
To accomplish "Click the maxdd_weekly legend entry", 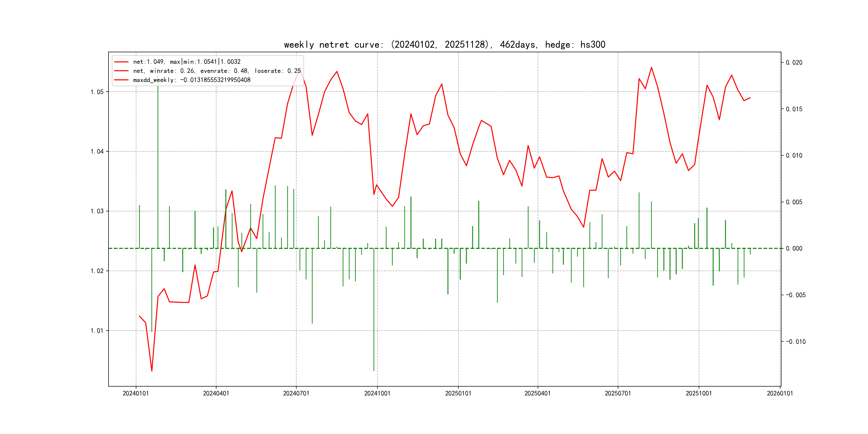I will pyautogui.click(x=191, y=80).
